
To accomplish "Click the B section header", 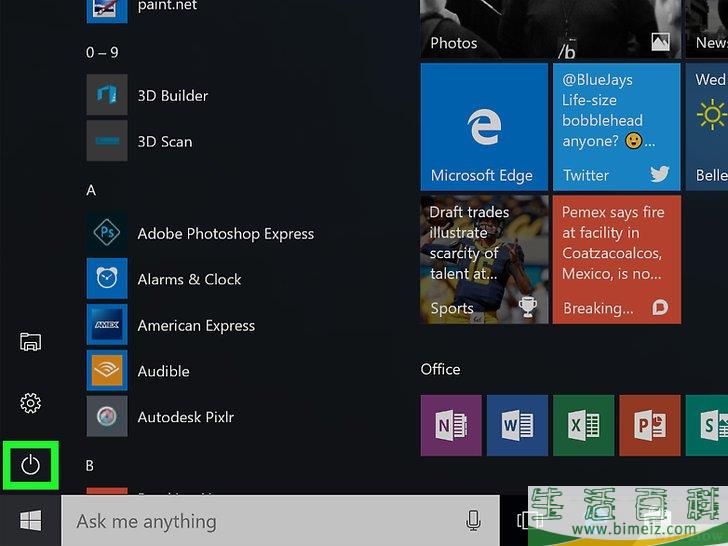I will (90, 466).
